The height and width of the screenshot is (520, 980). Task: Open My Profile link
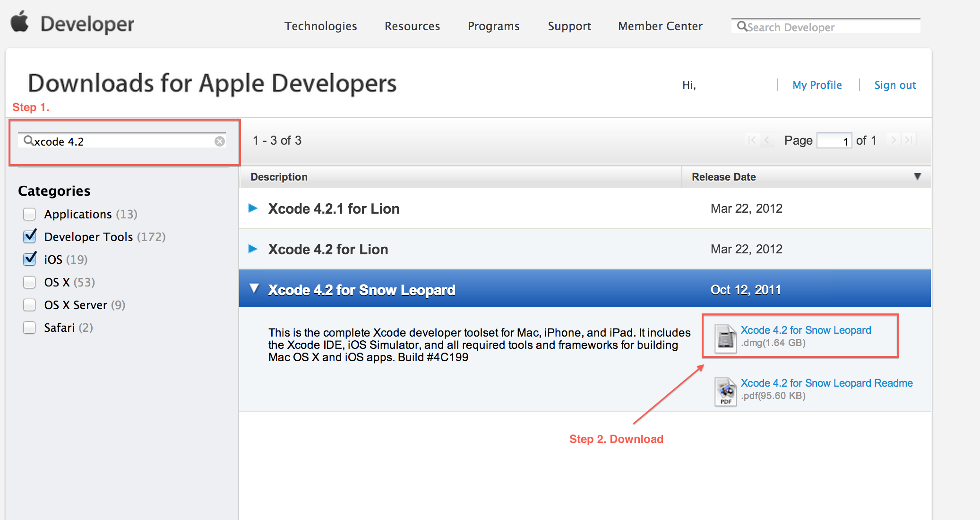click(817, 85)
